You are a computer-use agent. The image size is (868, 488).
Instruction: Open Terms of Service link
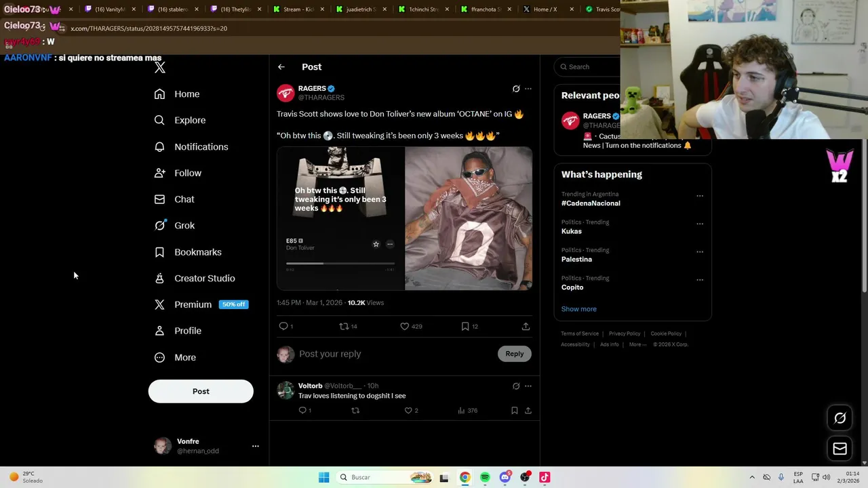pos(580,333)
